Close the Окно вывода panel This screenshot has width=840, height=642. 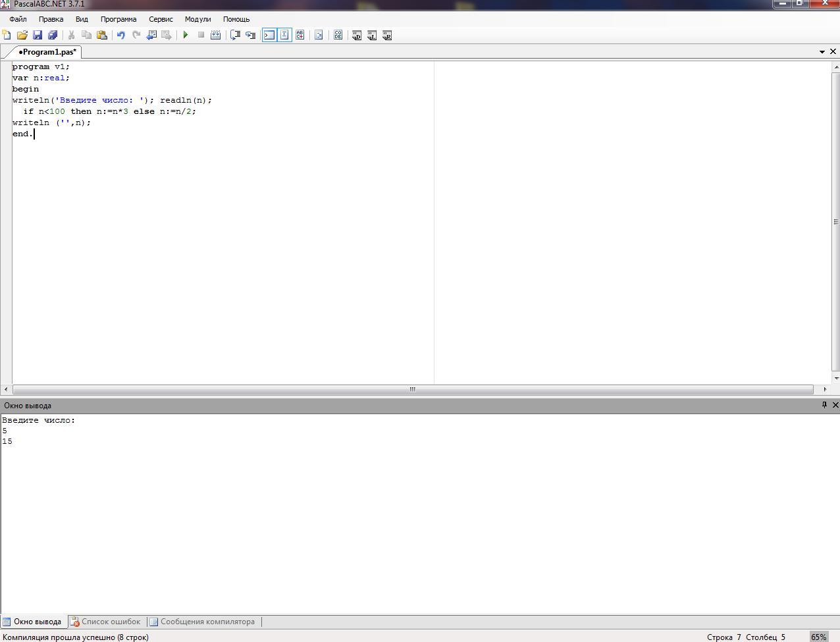(x=835, y=405)
